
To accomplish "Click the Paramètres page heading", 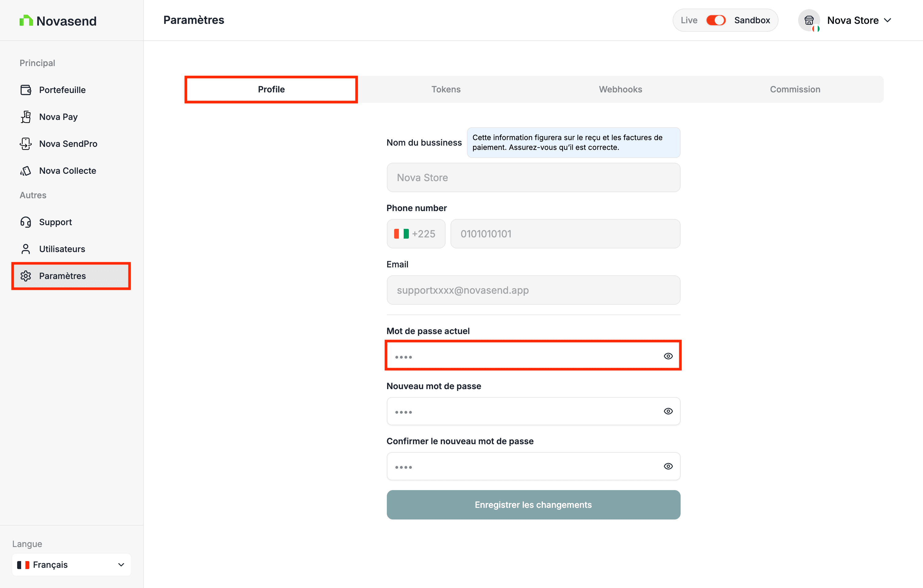I will (194, 20).
